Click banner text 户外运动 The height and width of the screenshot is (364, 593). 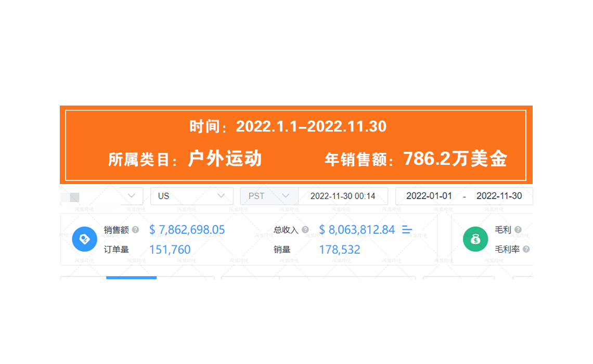pyautogui.click(x=225, y=159)
